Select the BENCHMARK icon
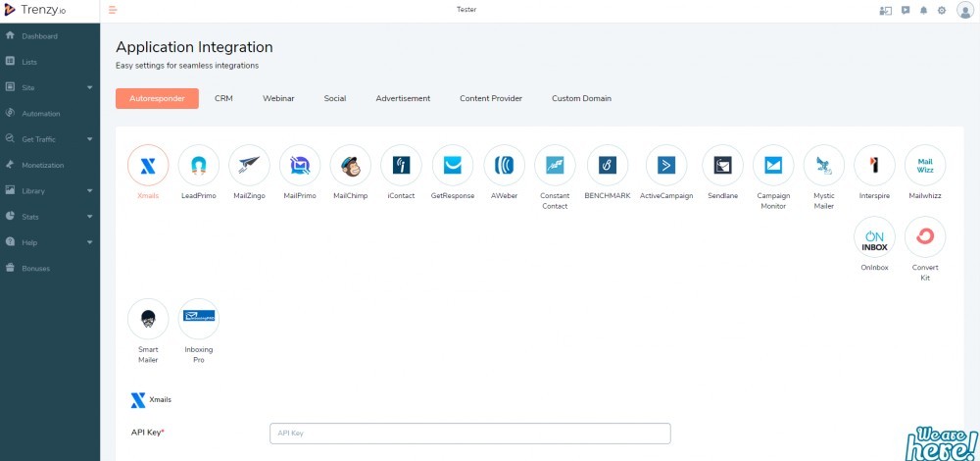The image size is (980, 461). tap(608, 165)
